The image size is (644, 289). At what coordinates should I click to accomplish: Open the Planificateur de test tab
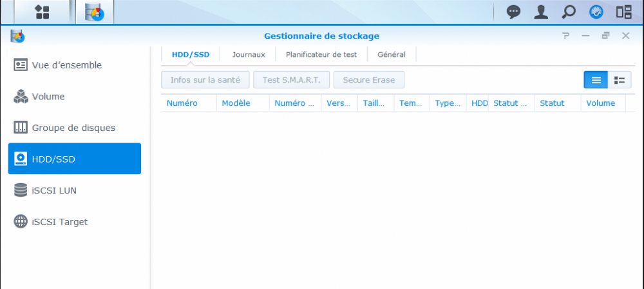click(x=321, y=54)
